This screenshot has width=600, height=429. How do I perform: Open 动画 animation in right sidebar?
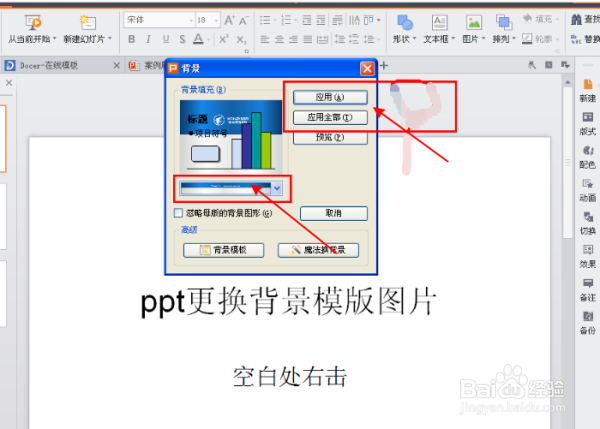click(588, 190)
